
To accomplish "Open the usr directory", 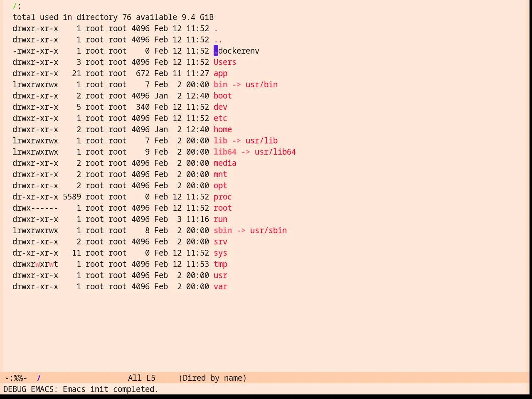I will coord(220,276).
